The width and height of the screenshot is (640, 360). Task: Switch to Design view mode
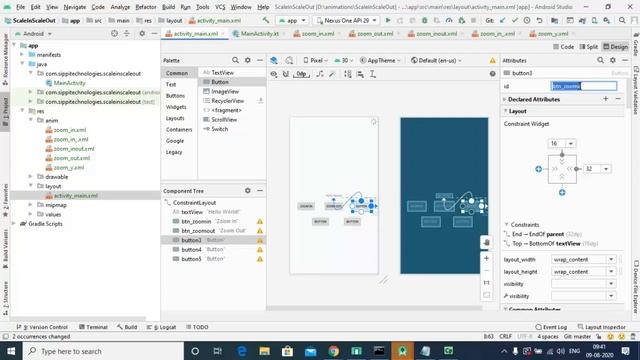(616, 47)
